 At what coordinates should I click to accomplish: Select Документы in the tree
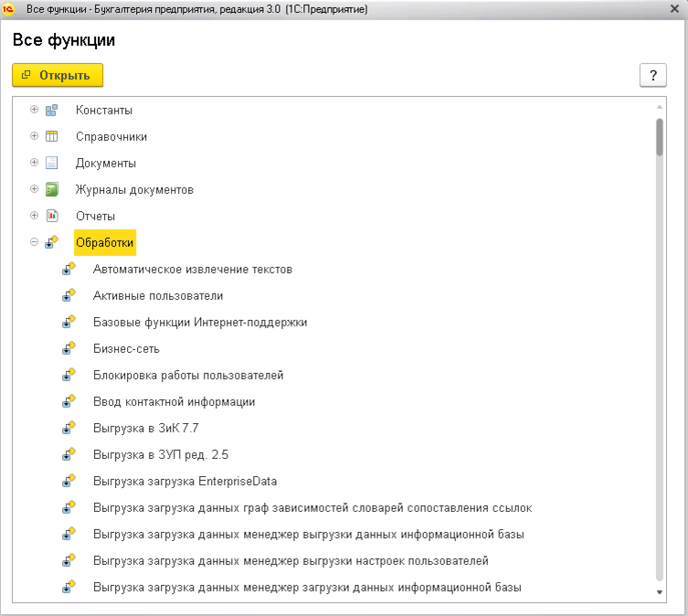pyautogui.click(x=106, y=163)
